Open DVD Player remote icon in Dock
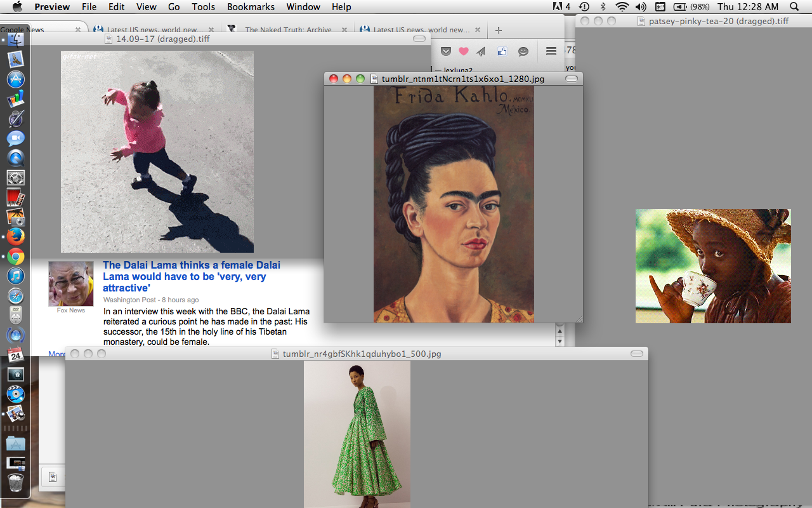The image size is (812, 508). coord(16,316)
